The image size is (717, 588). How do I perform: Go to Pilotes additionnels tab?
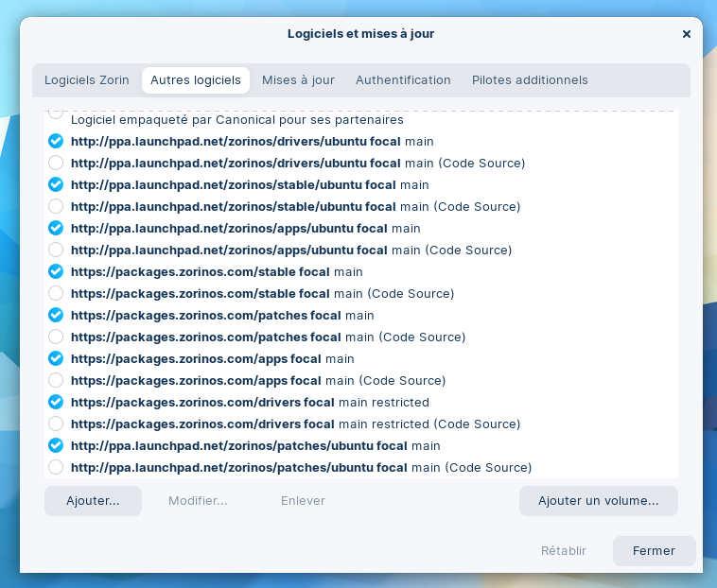(x=530, y=80)
